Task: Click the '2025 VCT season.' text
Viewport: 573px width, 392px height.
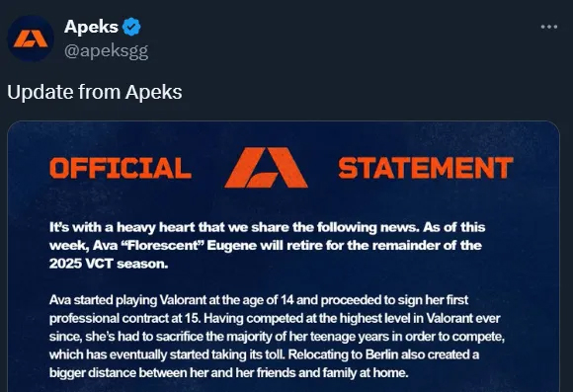Action: 109,264
